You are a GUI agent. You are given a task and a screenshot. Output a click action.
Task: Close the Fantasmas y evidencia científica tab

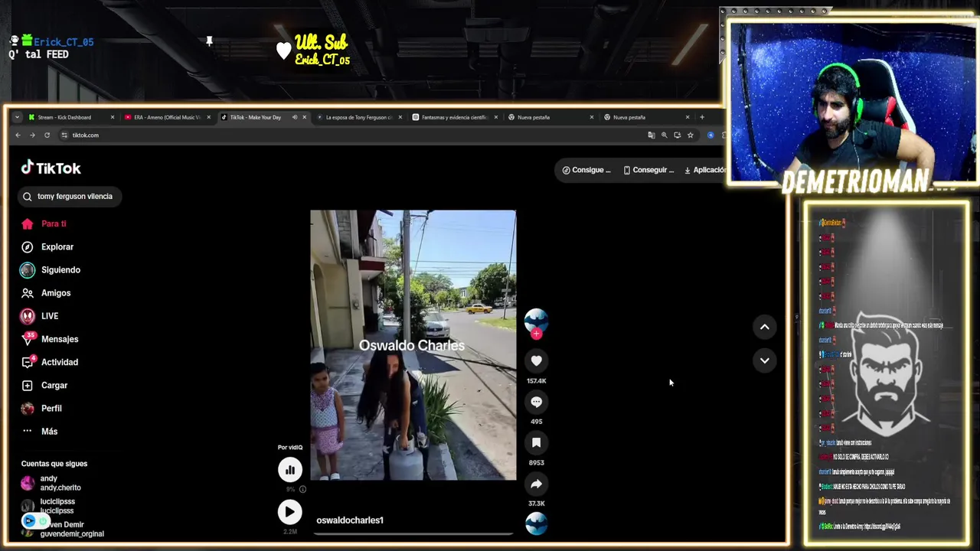tap(496, 117)
